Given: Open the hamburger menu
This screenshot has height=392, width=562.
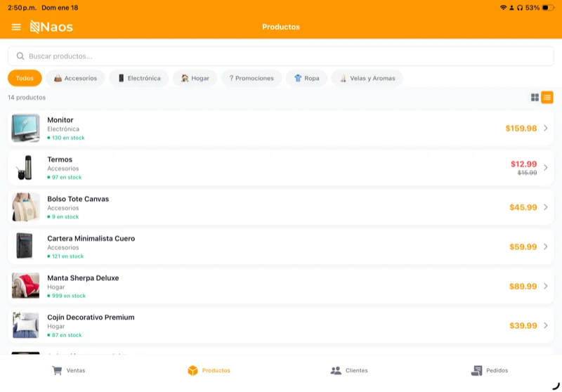Looking at the screenshot, I should [16, 27].
